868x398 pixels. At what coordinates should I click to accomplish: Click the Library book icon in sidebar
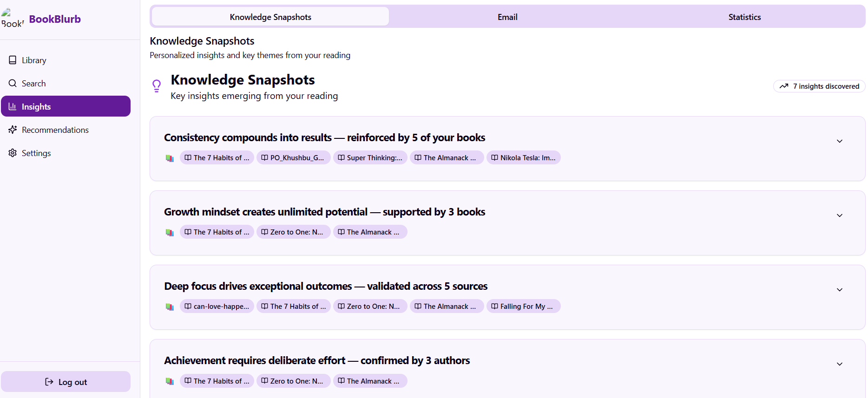coord(13,60)
